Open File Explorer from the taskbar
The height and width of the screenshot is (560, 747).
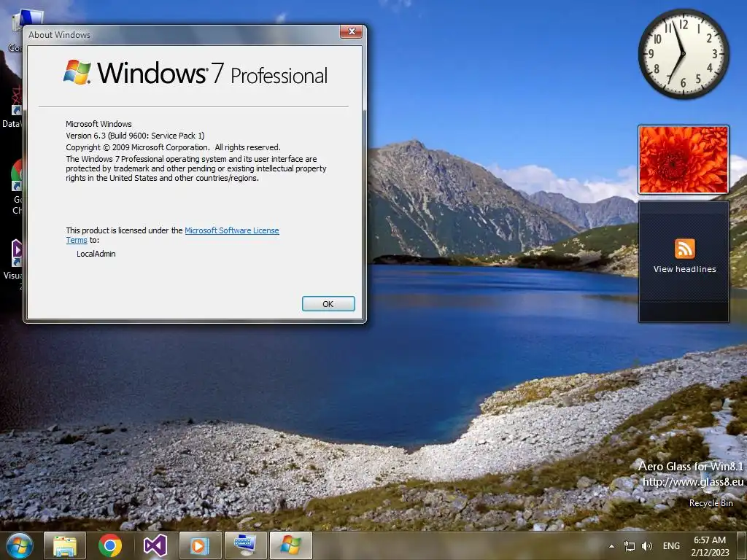coord(65,545)
